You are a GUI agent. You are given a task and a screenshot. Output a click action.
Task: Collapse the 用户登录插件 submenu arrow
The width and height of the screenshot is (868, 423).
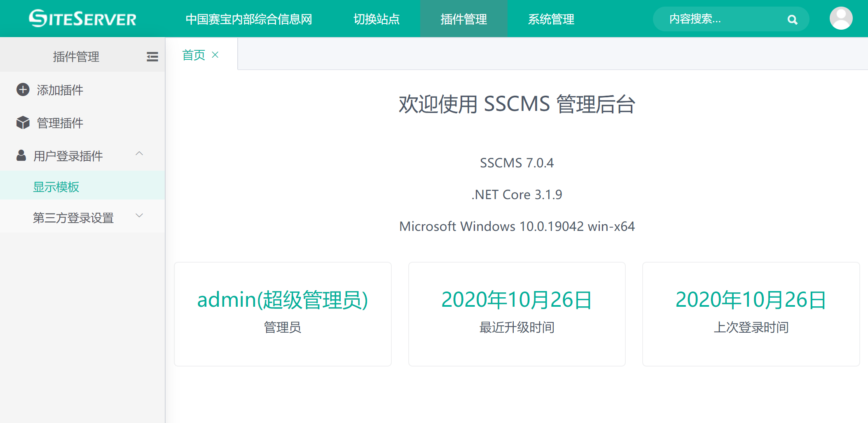139,154
